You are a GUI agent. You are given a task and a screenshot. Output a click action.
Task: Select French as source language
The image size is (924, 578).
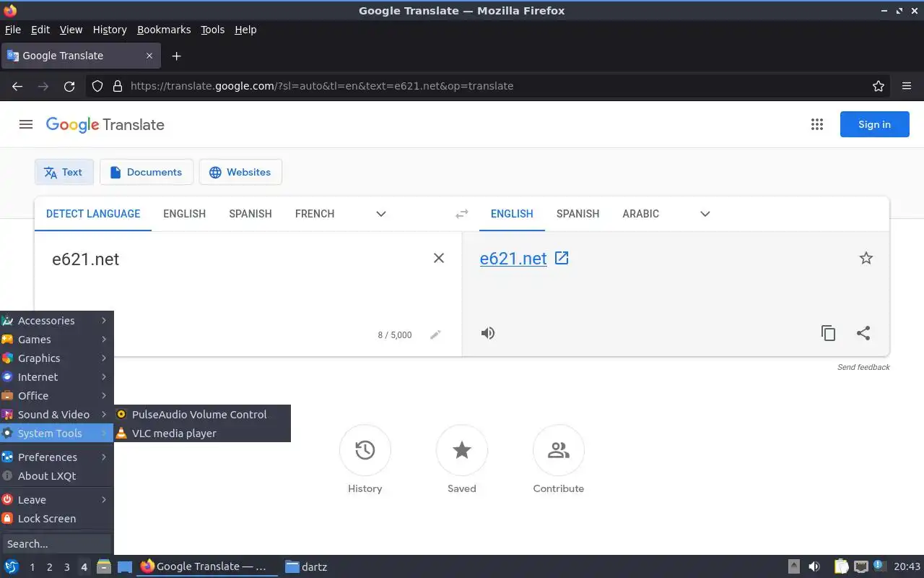pyautogui.click(x=315, y=214)
